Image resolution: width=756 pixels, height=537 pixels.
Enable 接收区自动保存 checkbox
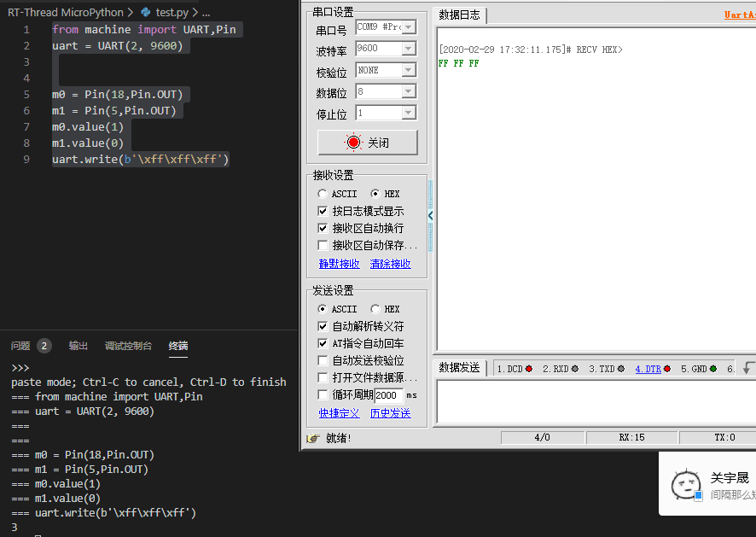pyautogui.click(x=323, y=245)
